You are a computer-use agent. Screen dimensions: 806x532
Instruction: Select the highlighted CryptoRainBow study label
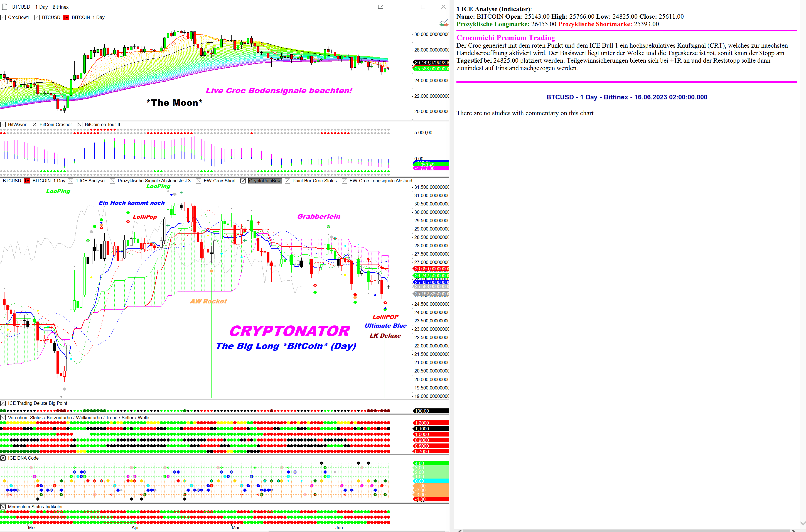coord(265,181)
